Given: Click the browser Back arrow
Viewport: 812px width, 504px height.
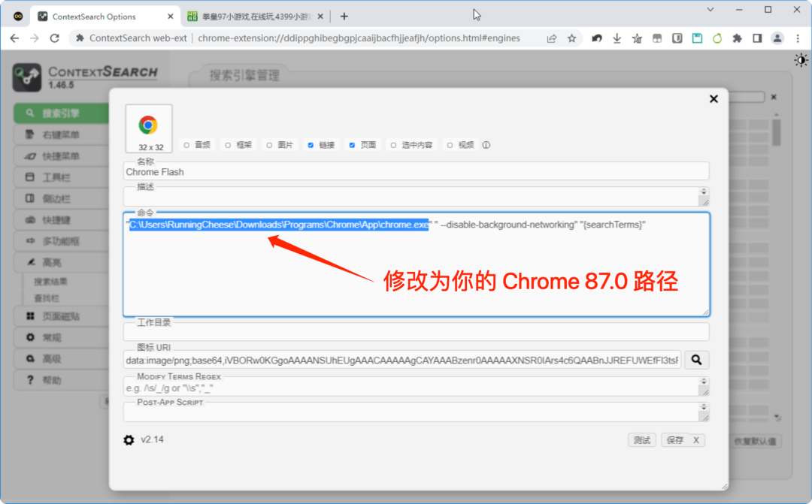Looking at the screenshot, I should pos(14,38).
